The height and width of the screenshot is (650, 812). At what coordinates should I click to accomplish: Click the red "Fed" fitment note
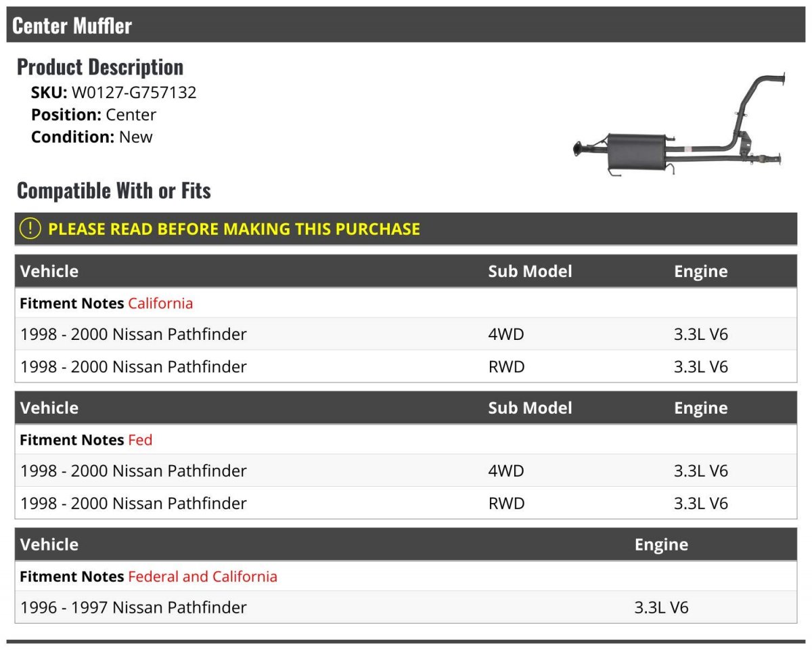140,440
